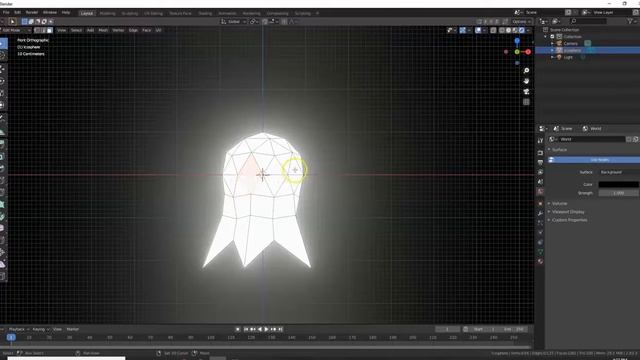Open the Options dropdown
Image resolution: width=640 pixels, height=360 pixels.
click(x=521, y=21)
